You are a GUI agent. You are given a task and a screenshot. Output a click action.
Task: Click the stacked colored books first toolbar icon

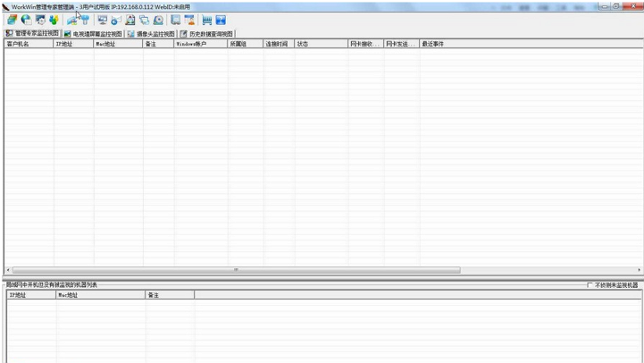click(13, 20)
